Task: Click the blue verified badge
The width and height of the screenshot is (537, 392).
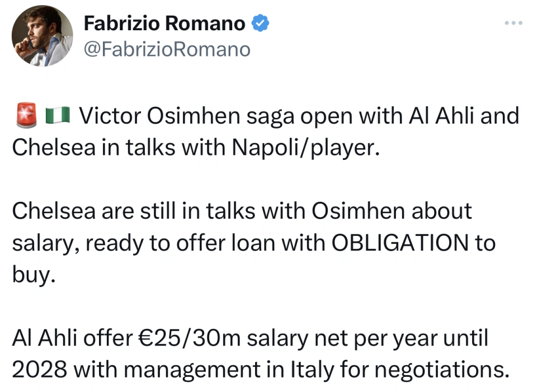Action: click(260, 23)
